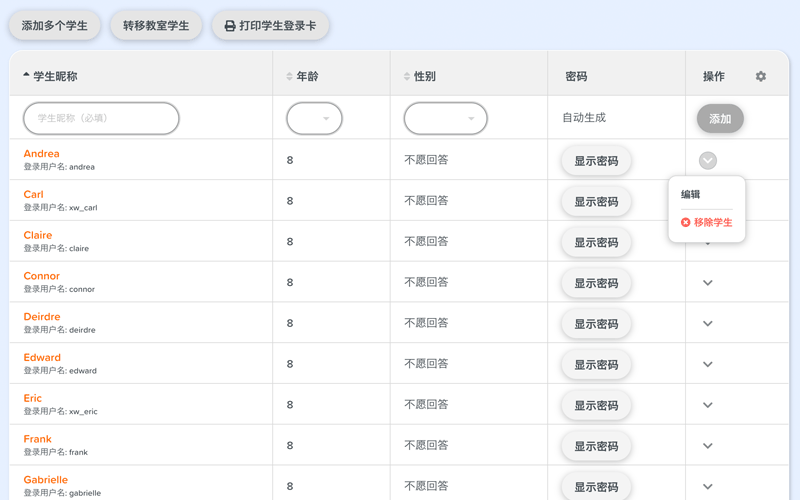Sort by 年龄 column arrows
800x500 pixels.
pos(289,77)
